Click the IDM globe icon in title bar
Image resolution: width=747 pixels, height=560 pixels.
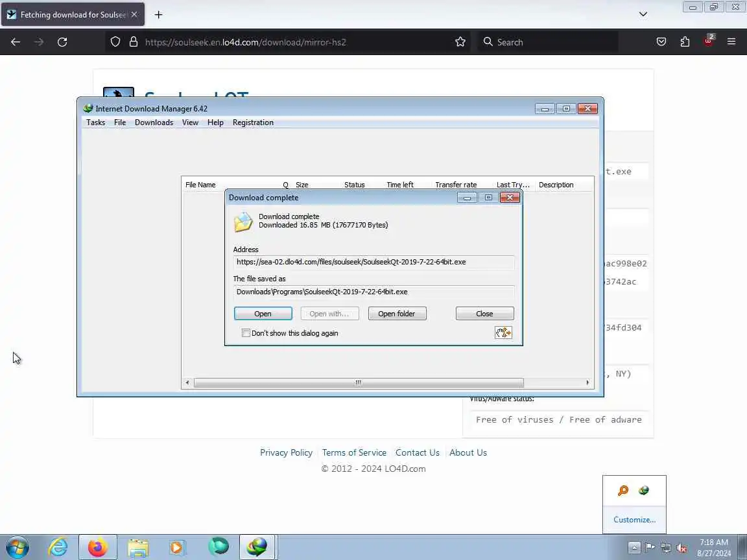point(88,109)
